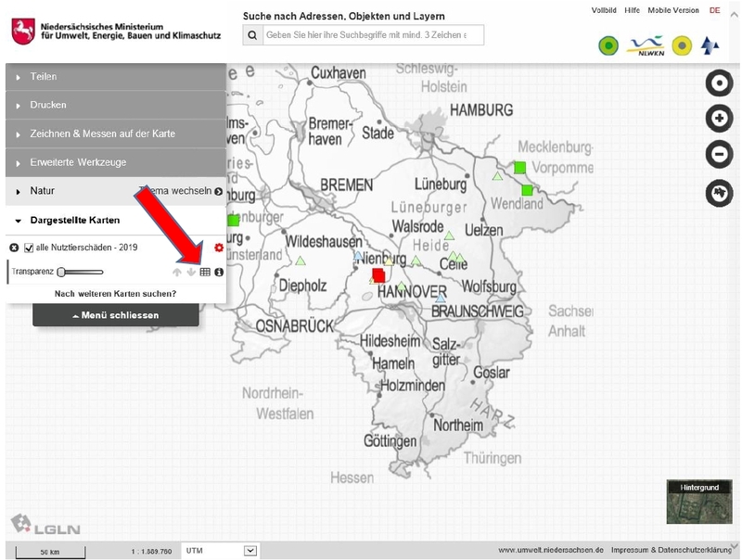Screen dimensions: 742x560
Task: Collapse the Dargestellte Karten section
Action: tap(19, 221)
